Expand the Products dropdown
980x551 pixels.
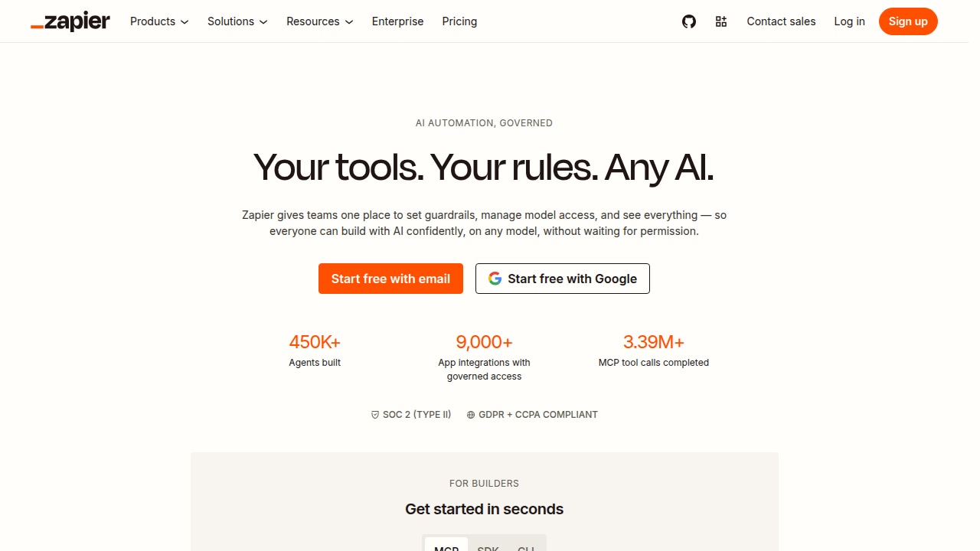159,21
